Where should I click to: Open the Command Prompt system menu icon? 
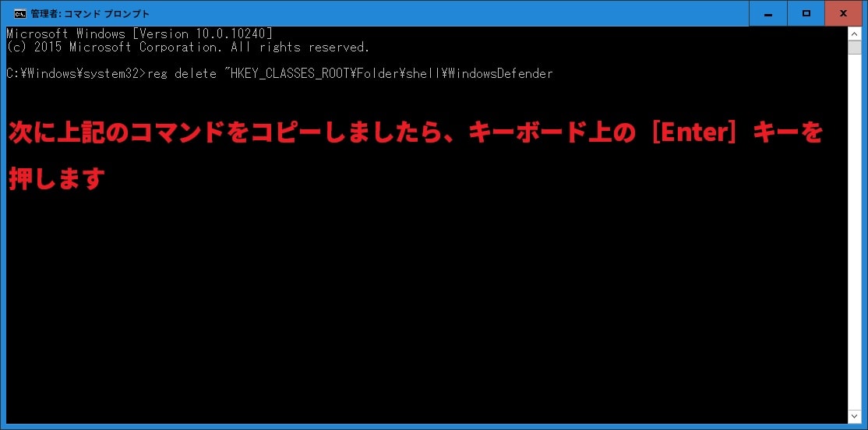pyautogui.click(x=19, y=13)
